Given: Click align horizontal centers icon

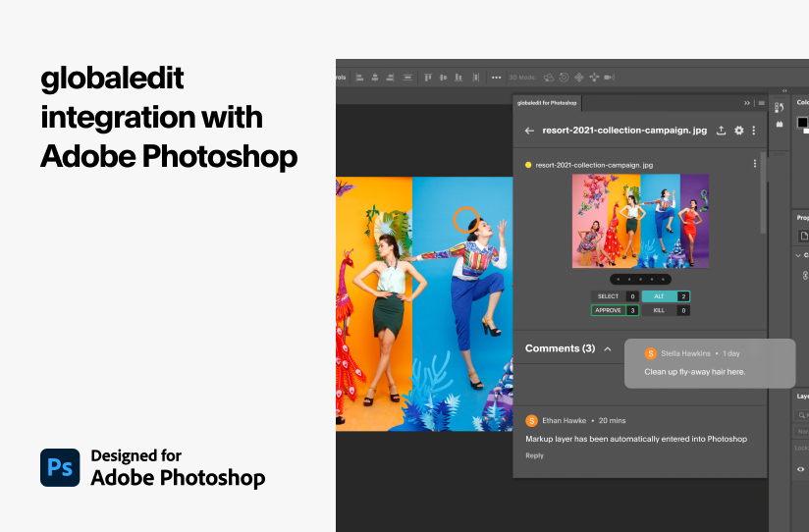Looking at the screenshot, I should 375,78.
